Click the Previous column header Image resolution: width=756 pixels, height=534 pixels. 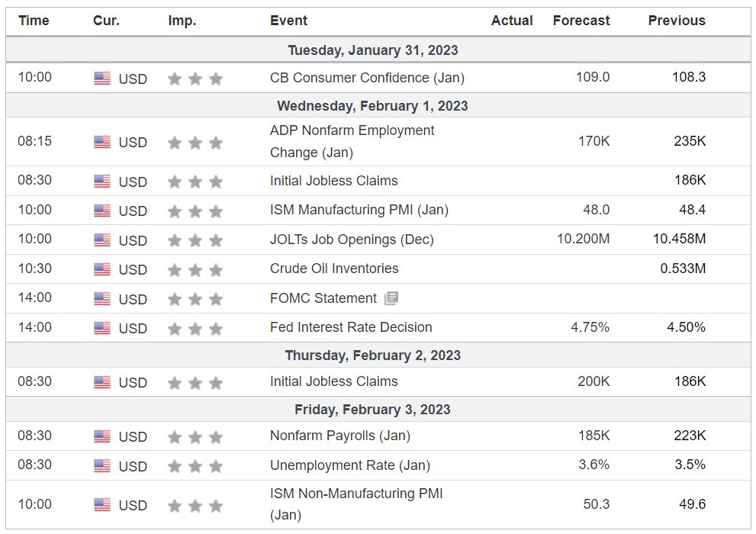[677, 21]
